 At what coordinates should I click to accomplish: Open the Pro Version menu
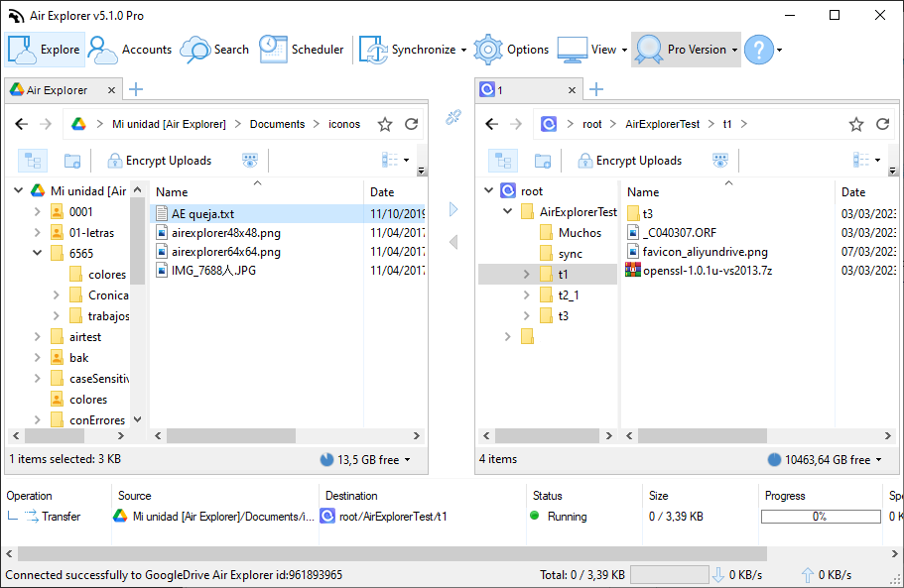coord(686,50)
